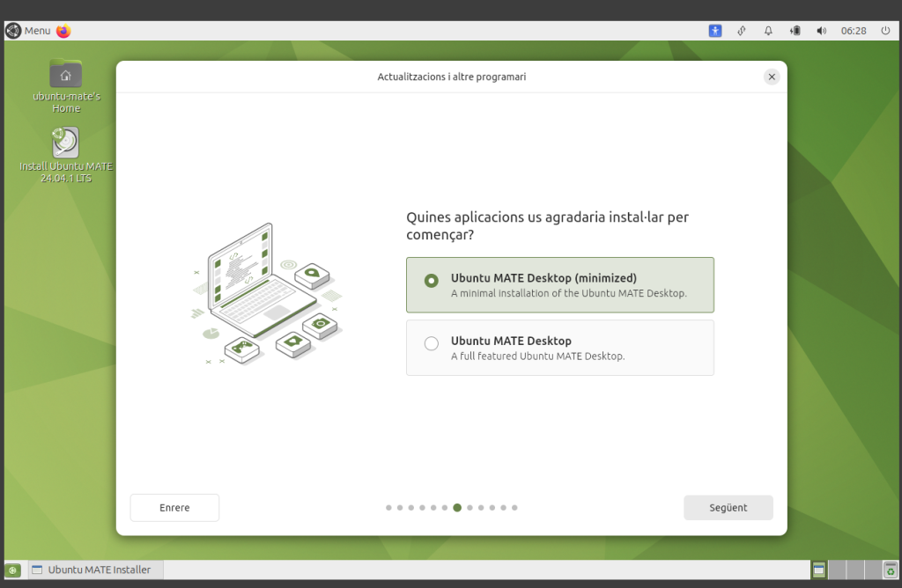
Task: Close the installer dialog with the X button
Action: tap(772, 77)
